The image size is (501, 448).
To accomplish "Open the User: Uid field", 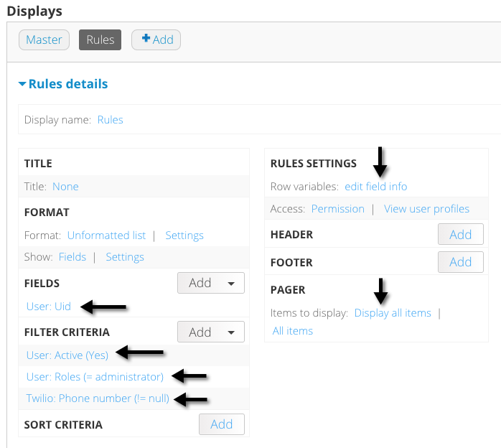I will tap(49, 307).
